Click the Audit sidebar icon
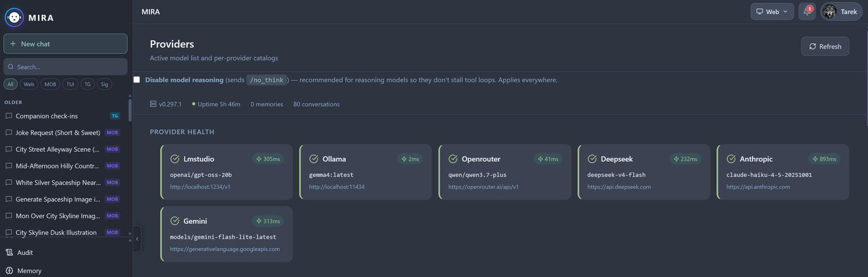The image size is (868, 277). 9,253
